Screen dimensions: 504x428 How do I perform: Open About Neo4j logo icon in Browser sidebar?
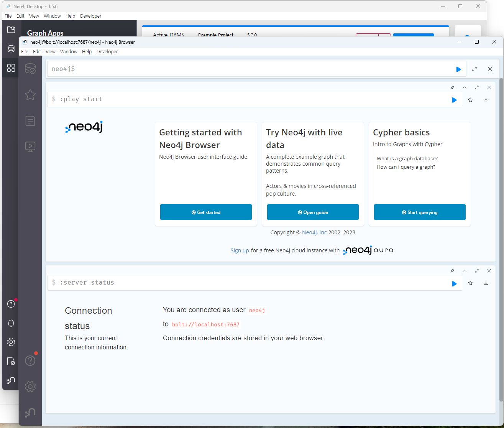[x=30, y=413]
